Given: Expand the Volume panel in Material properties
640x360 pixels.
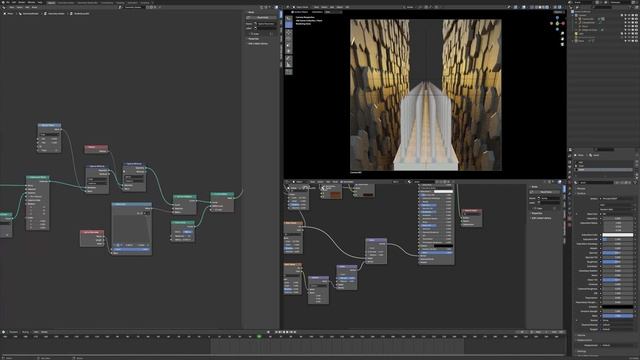Looking at the screenshot, I should [x=581, y=335].
